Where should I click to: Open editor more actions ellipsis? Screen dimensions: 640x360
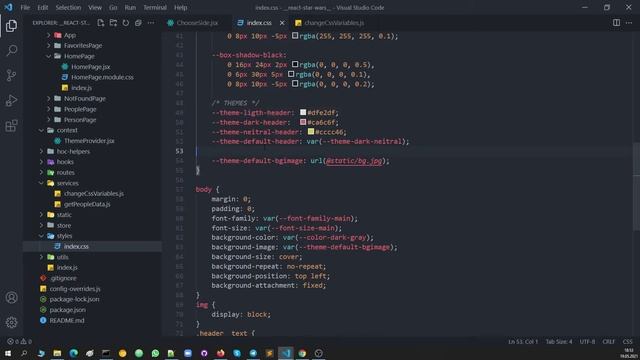click(x=629, y=23)
